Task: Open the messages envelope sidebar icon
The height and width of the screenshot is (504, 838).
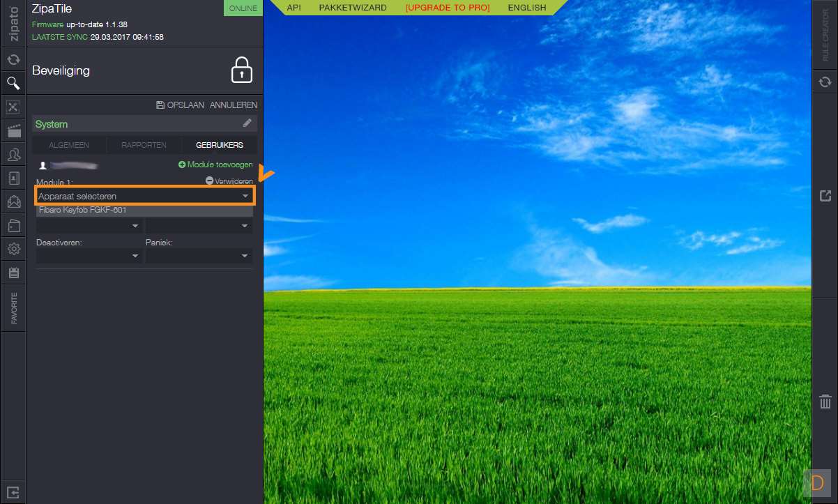Action: pos(13,202)
